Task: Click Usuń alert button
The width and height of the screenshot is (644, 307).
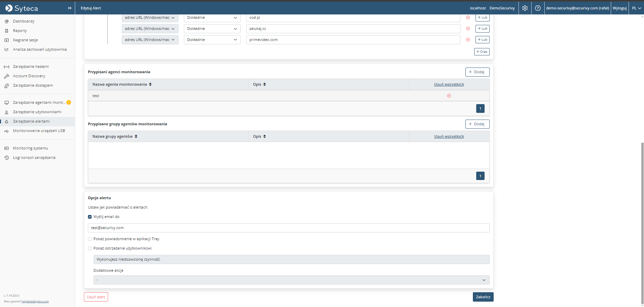Action: click(96, 297)
